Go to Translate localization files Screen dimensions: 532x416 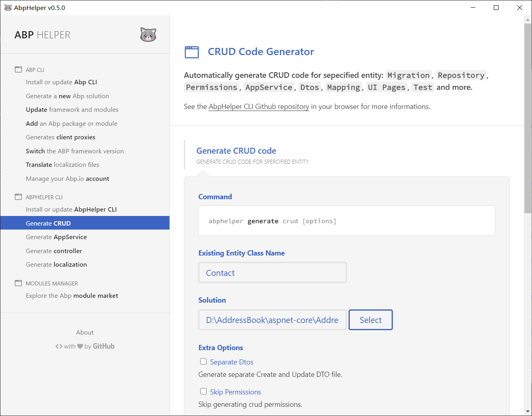(62, 164)
